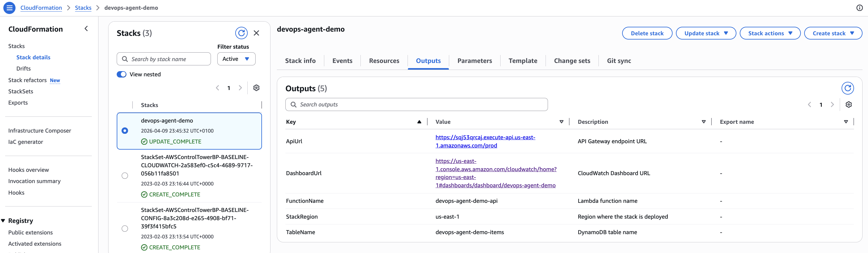
Task: Open the DashboardUrl CloudWatch link
Action: click(496, 173)
